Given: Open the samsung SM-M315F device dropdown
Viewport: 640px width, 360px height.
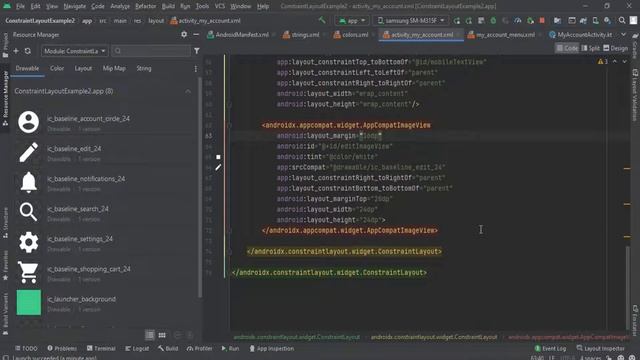Looking at the screenshot, I should (x=411, y=20).
